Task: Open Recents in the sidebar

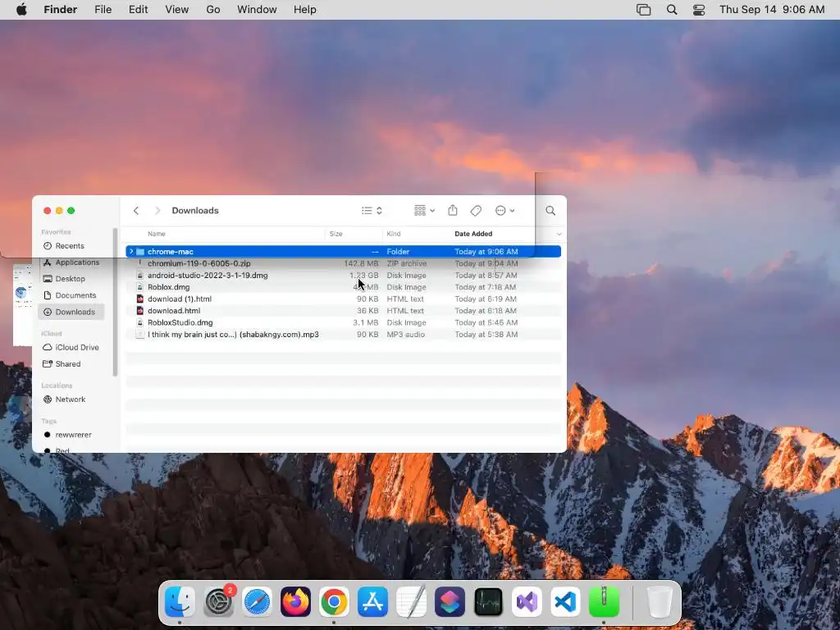Action: coord(71,246)
